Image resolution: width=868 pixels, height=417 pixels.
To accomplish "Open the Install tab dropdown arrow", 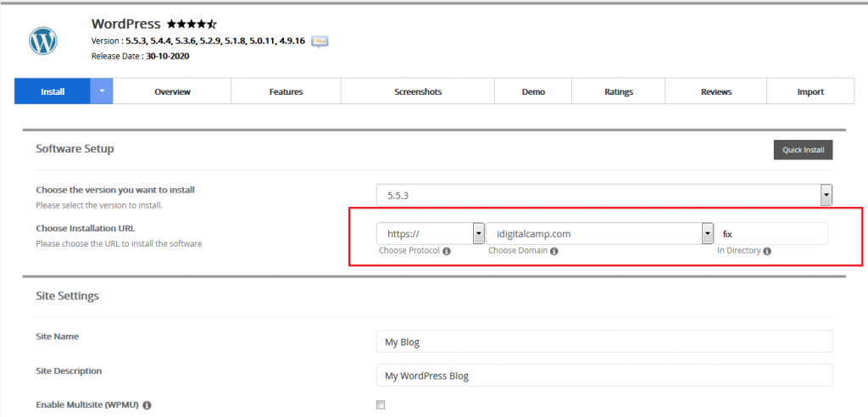I will click(x=102, y=92).
